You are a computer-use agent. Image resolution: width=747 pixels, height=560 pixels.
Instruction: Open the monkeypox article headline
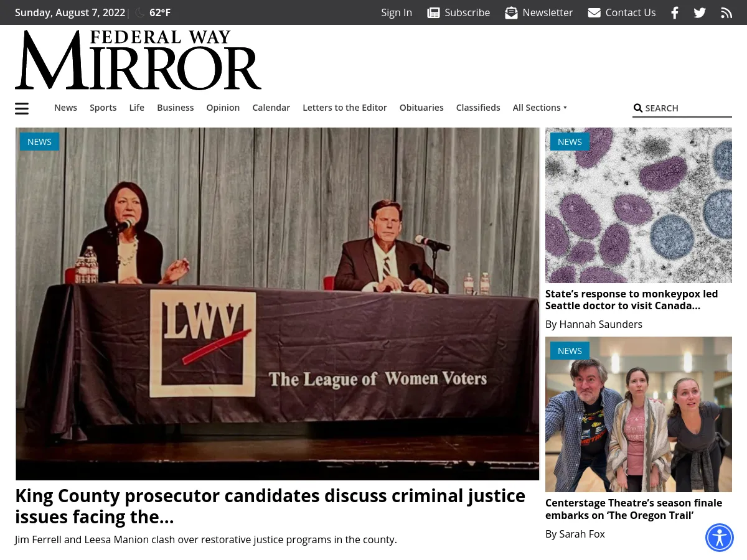pyautogui.click(x=632, y=300)
